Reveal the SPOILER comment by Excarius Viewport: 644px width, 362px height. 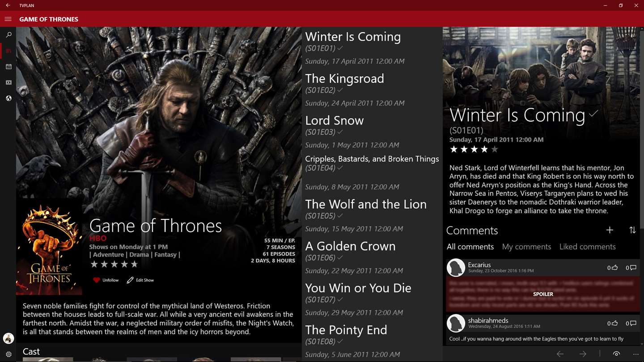click(x=543, y=294)
